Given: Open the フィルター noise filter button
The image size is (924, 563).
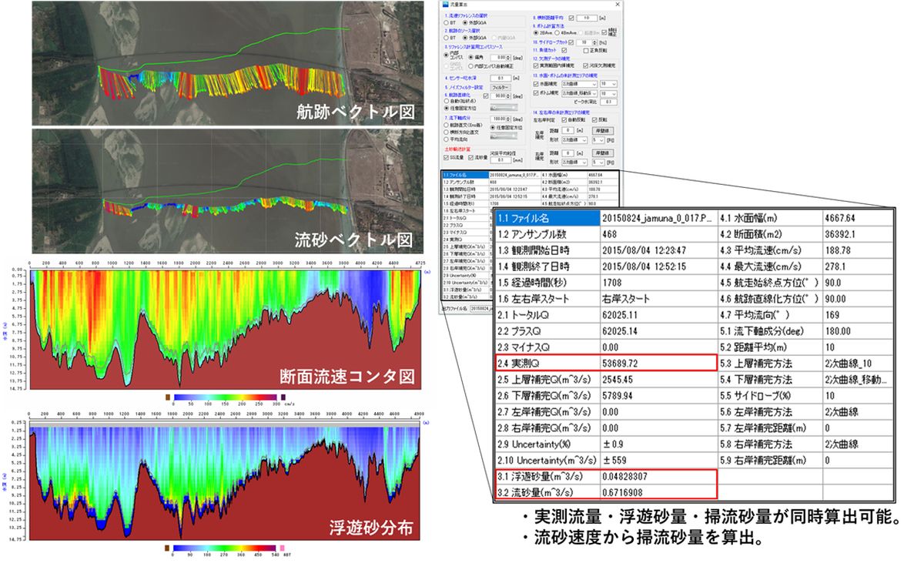Looking at the screenshot, I should pos(500,88).
